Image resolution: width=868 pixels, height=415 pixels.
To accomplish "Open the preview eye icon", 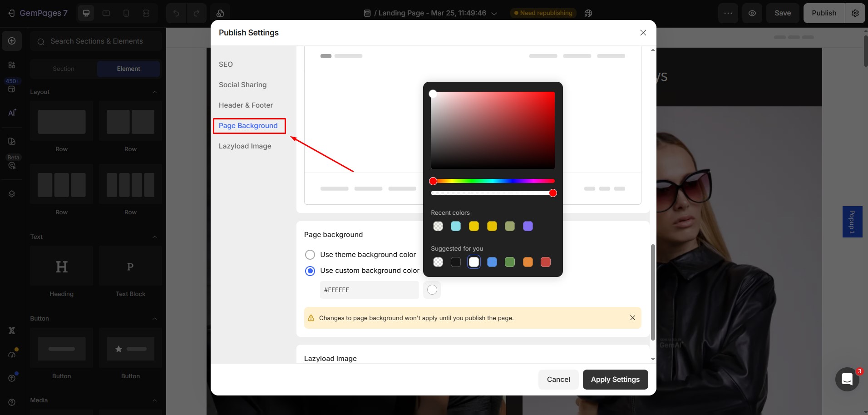I will (x=752, y=13).
